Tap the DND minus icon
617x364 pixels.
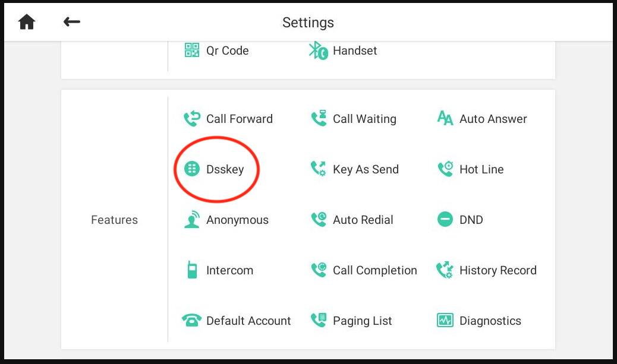(445, 219)
